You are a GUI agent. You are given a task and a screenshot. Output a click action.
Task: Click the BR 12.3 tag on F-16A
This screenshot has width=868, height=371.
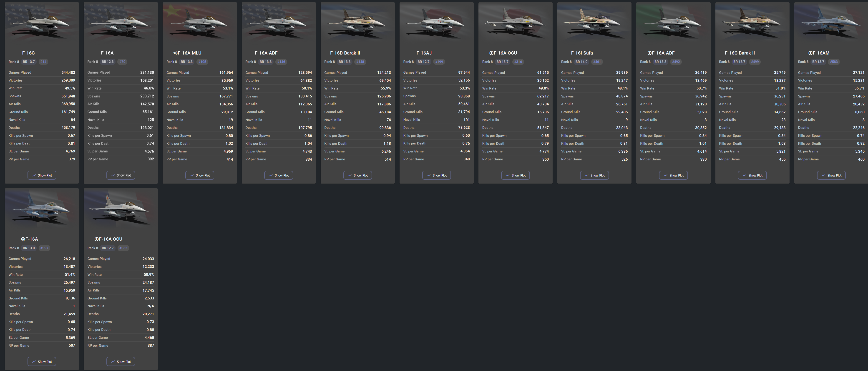(108, 62)
